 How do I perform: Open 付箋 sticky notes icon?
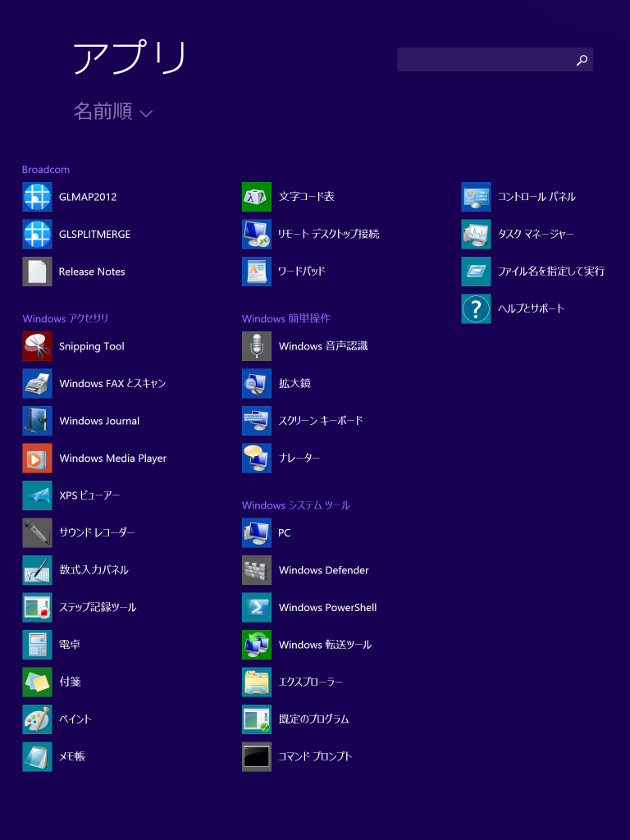(x=37, y=682)
